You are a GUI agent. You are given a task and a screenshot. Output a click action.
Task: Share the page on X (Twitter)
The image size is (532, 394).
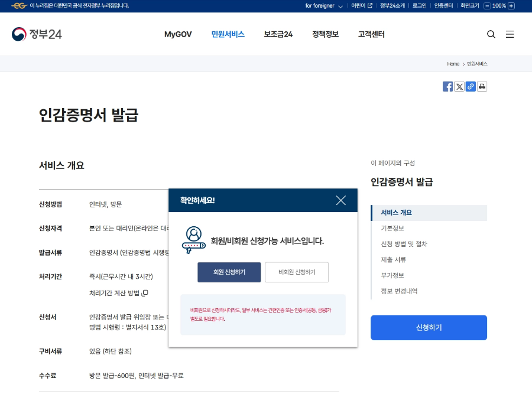coord(459,86)
